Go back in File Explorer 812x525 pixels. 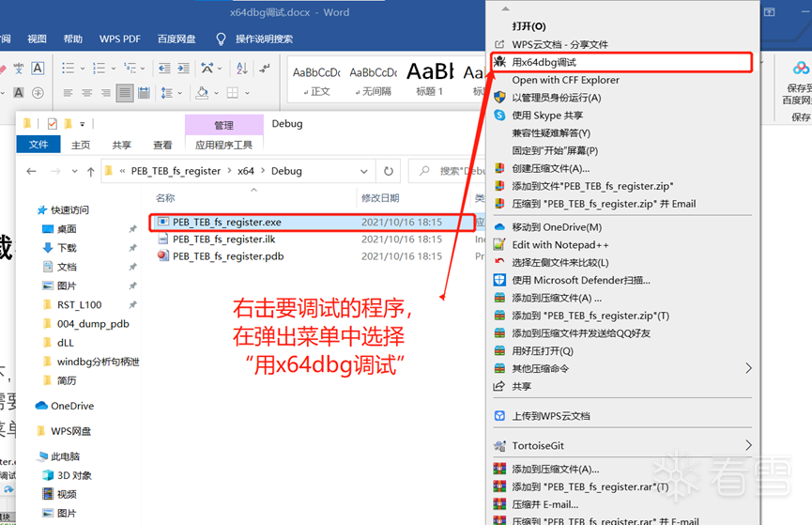click(x=31, y=171)
